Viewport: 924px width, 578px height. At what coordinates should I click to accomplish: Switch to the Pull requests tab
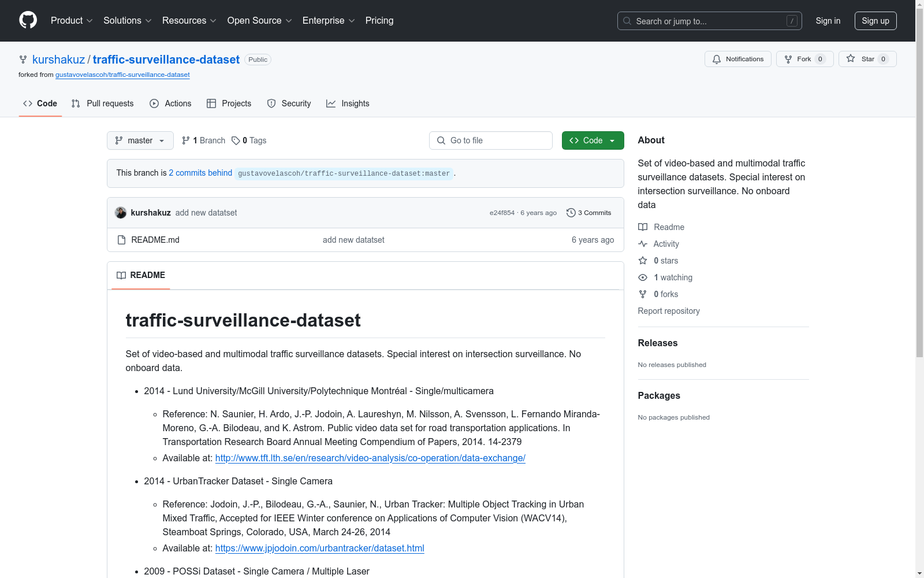[x=103, y=103]
